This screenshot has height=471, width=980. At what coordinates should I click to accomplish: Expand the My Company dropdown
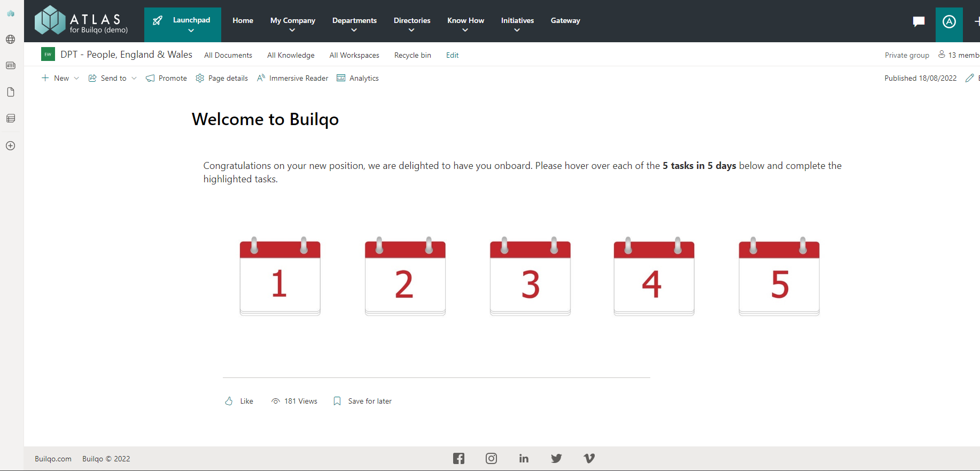point(292,25)
